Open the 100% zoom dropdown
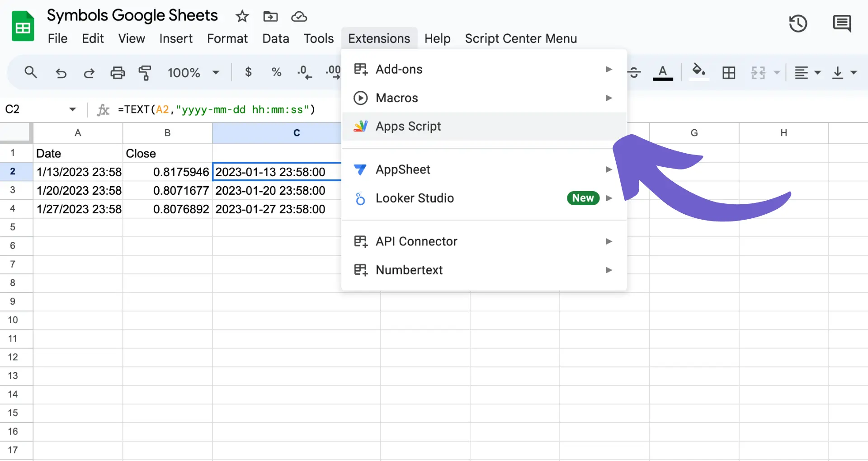This screenshot has width=868, height=461. click(x=193, y=73)
